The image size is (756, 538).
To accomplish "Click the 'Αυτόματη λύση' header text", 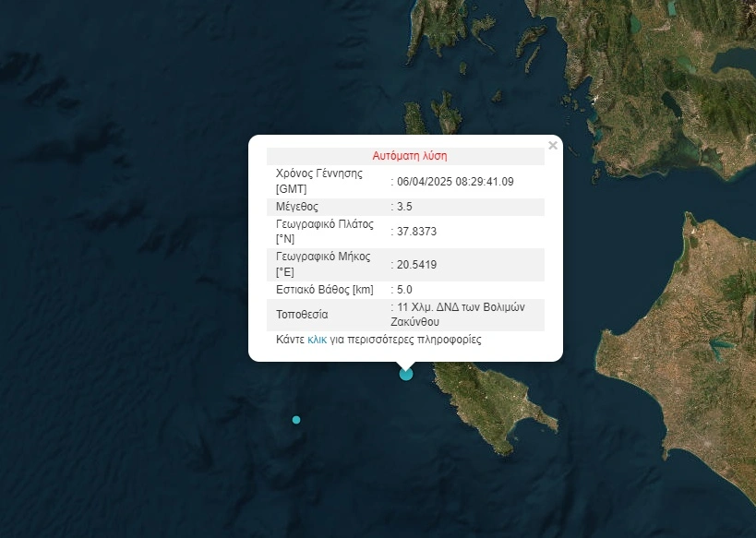I will (x=409, y=156).
